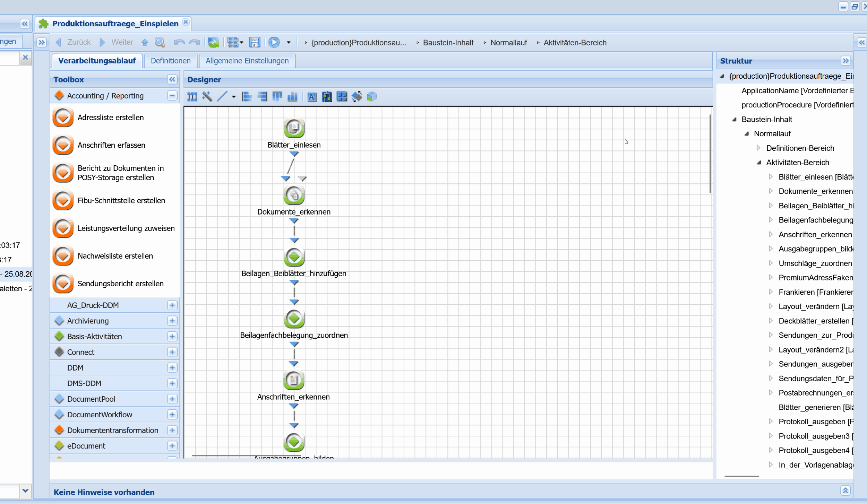Image resolution: width=867 pixels, height=504 pixels.
Task: Open the connector line type dropdown arrow
Action: (x=234, y=97)
